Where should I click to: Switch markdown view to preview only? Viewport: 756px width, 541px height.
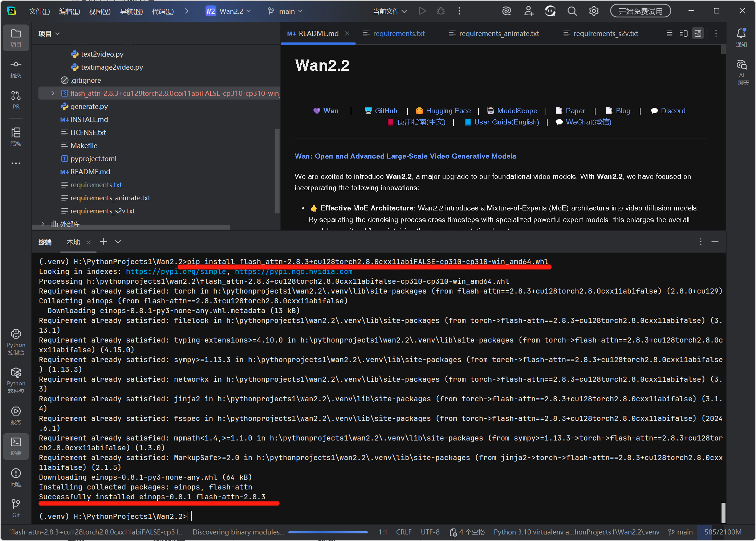(698, 33)
